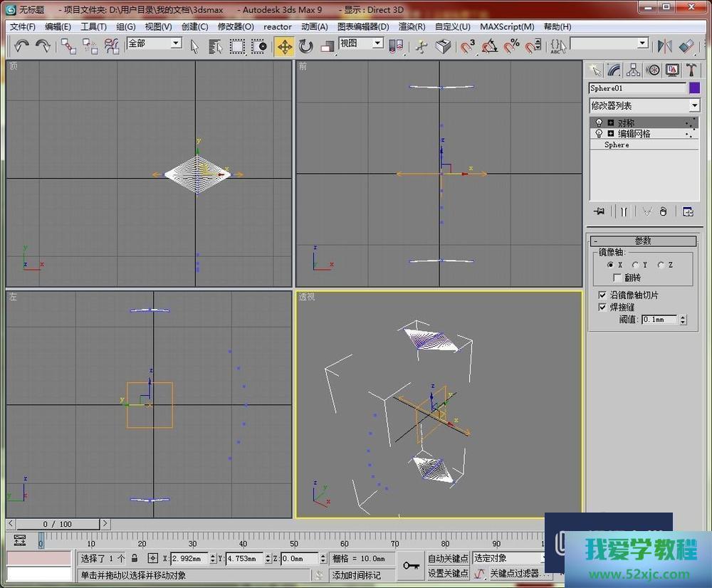Click the Undo arrow in toolbar
The width and height of the screenshot is (712, 588).
pos(21,46)
